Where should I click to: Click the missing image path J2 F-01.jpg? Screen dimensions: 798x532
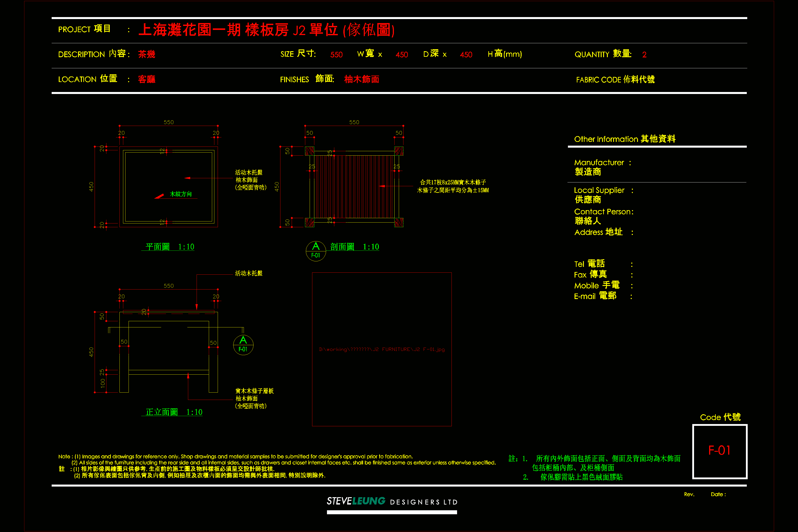coord(382,350)
